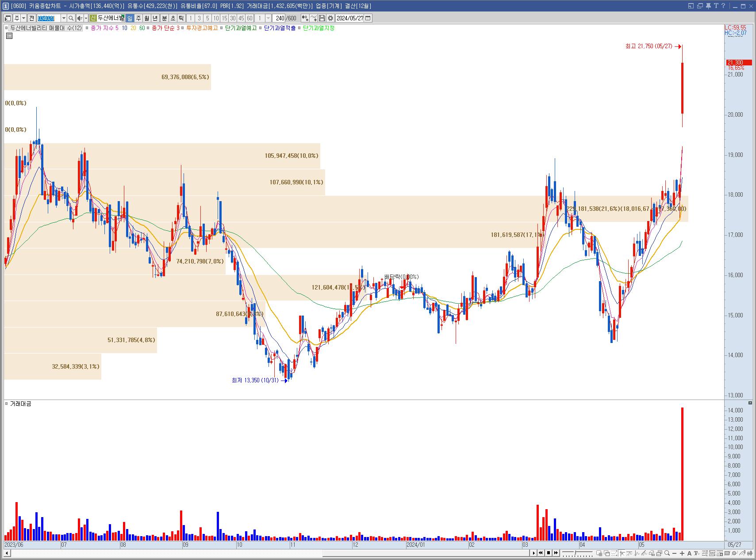Screen dimensions: 756x560
Task: Click the 최저 13,350 (10/31) low price label
Action: 255,380
